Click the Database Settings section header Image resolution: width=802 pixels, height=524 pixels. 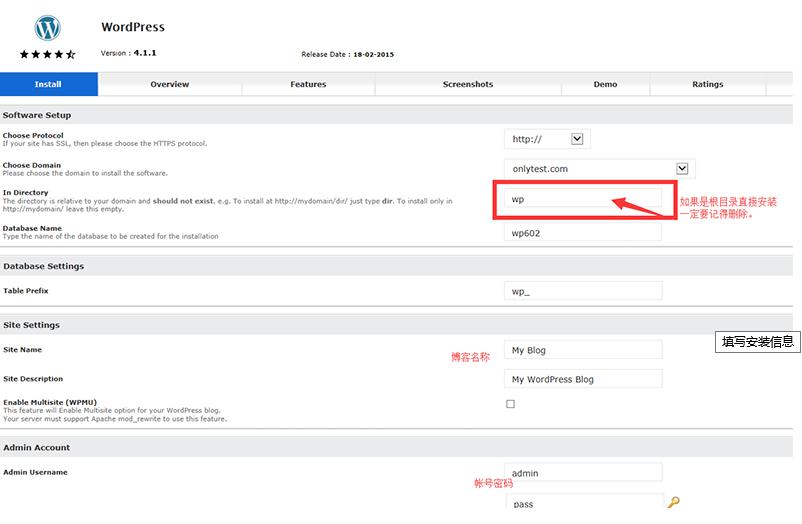pos(396,266)
